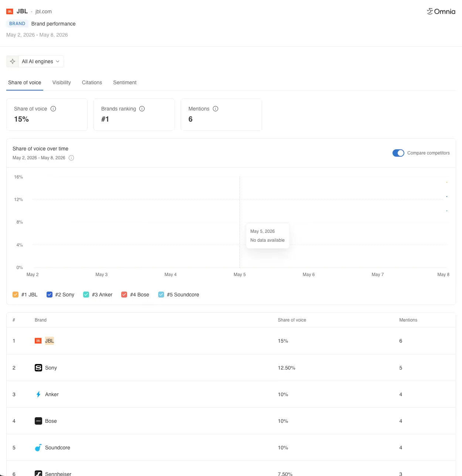Click the Brands ranking #1 card
The width and height of the screenshot is (462, 476).
[x=134, y=115]
